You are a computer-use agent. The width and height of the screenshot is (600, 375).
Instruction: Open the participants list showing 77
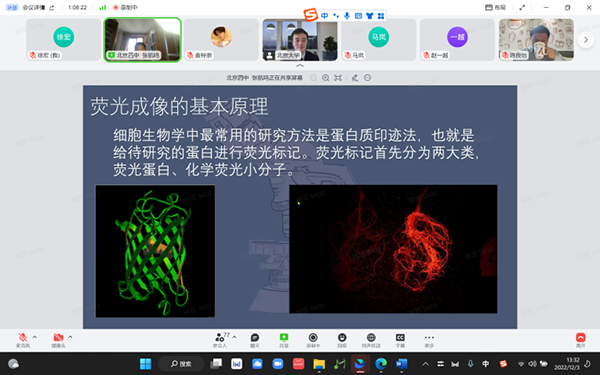coord(220,339)
